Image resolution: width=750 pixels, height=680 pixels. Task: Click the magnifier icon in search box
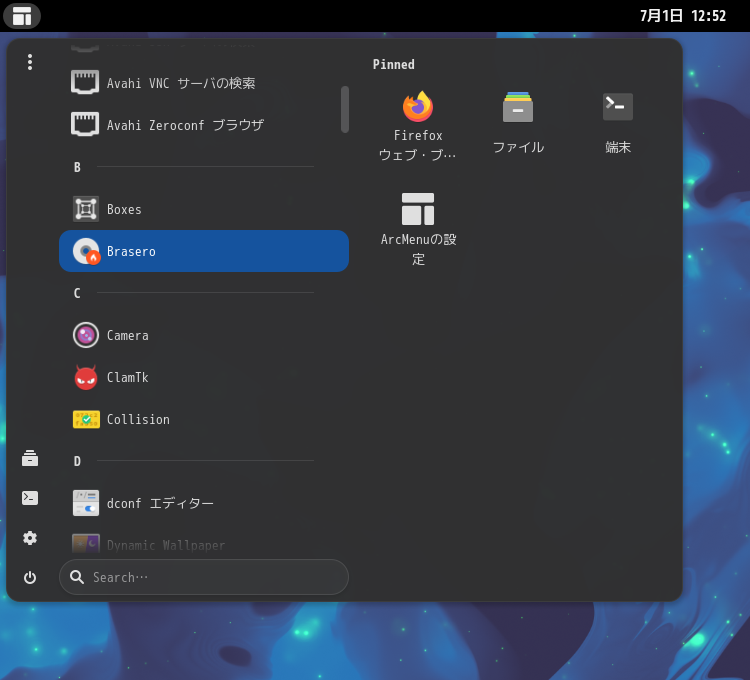click(77, 577)
